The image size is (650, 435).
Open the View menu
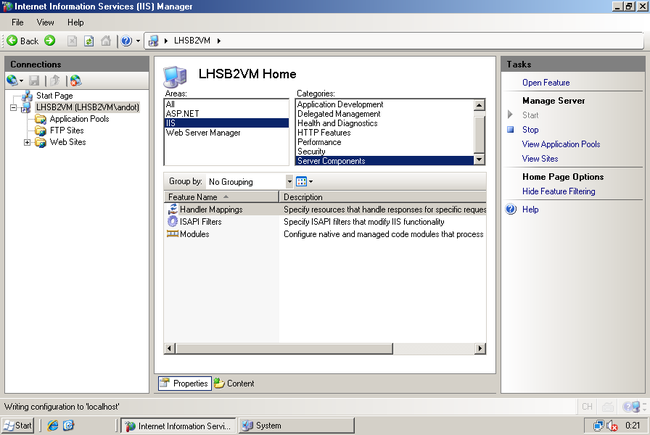point(45,22)
